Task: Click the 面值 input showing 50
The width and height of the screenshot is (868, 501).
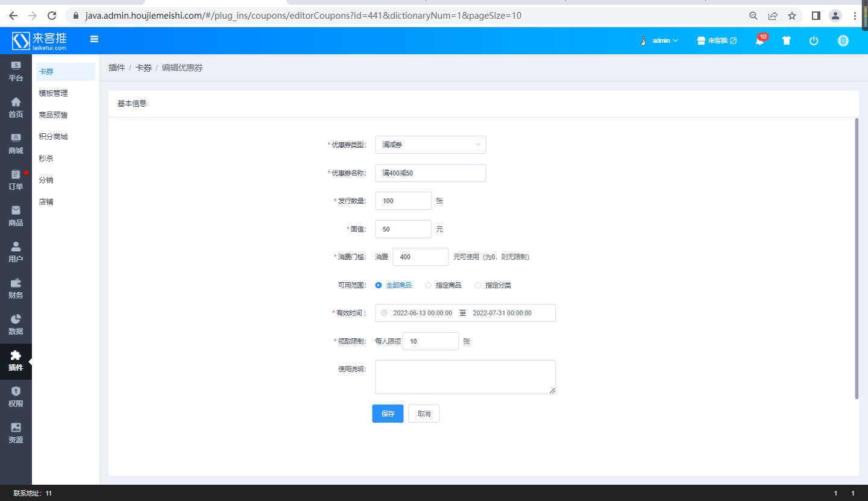Action: (403, 229)
